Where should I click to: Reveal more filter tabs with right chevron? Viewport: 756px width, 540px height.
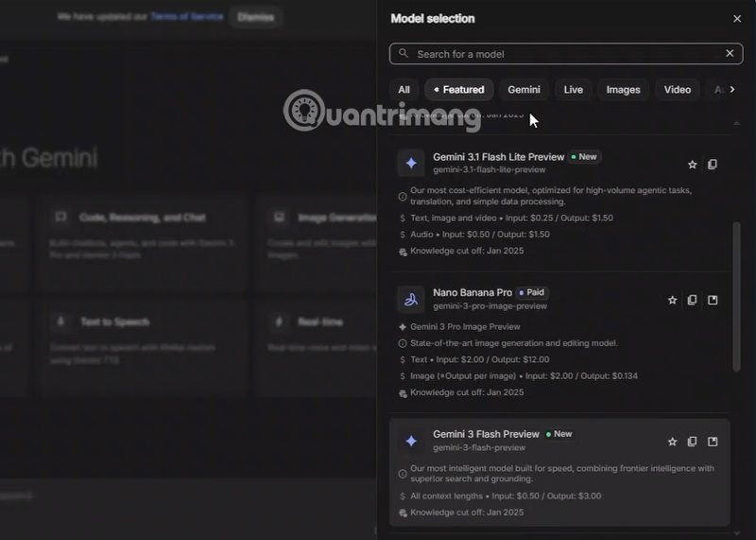[x=732, y=89]
